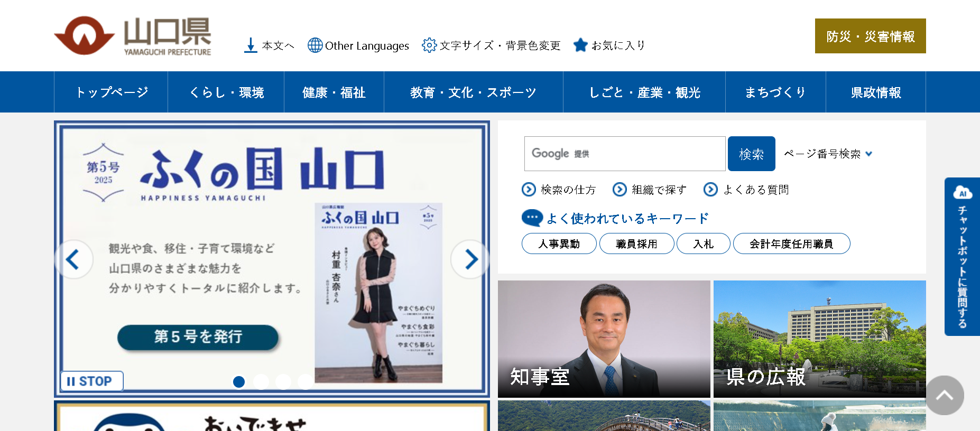Click the 会計年度任用職員 keyword tag
Viewport: 980px width, 431px height.
(792, 243)
